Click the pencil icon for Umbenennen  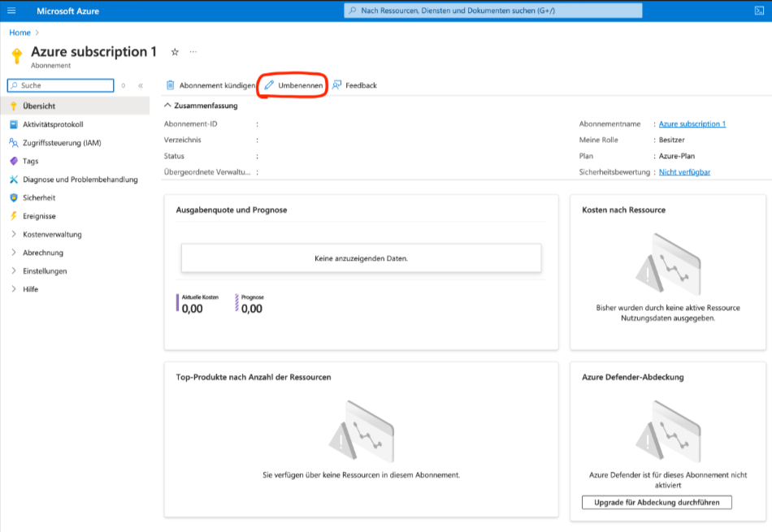tap(270, 85)
